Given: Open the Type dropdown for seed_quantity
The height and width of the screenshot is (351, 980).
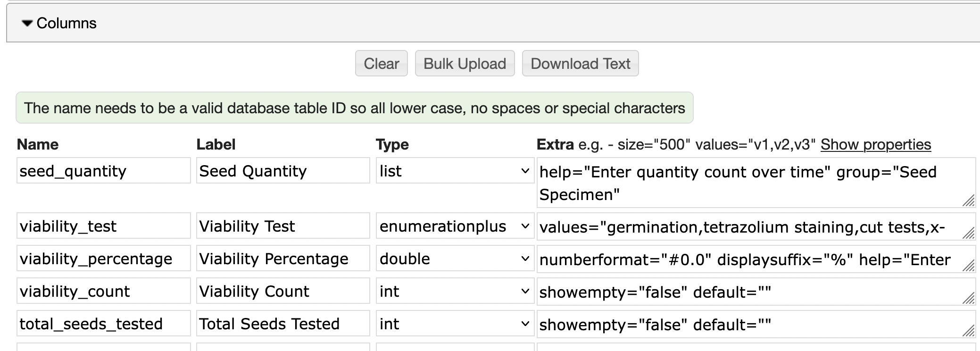Looking at the screenshot, I should (x=455, y=171).
